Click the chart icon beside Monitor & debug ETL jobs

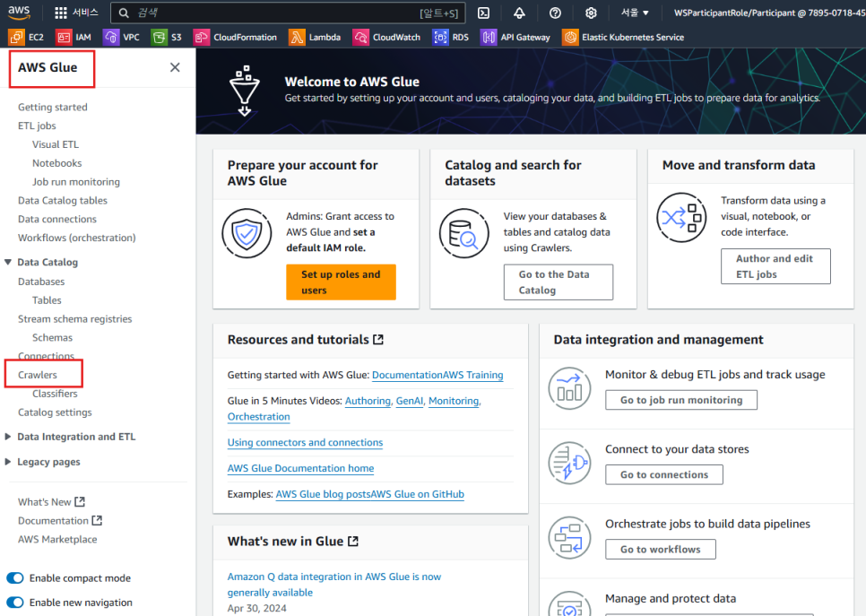click(569, 388)
